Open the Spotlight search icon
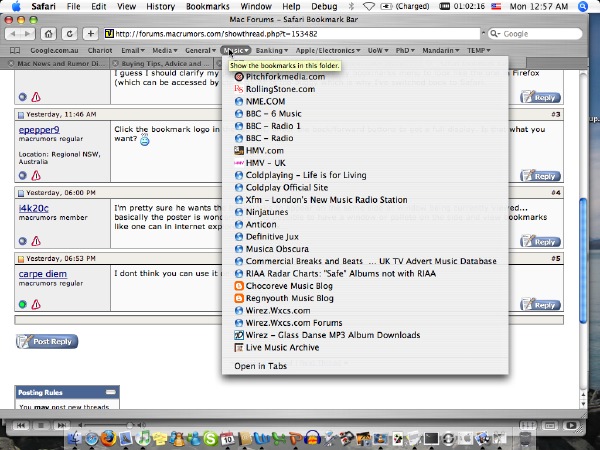Viewport: 600px width, 450px height. tap(582, 6)
